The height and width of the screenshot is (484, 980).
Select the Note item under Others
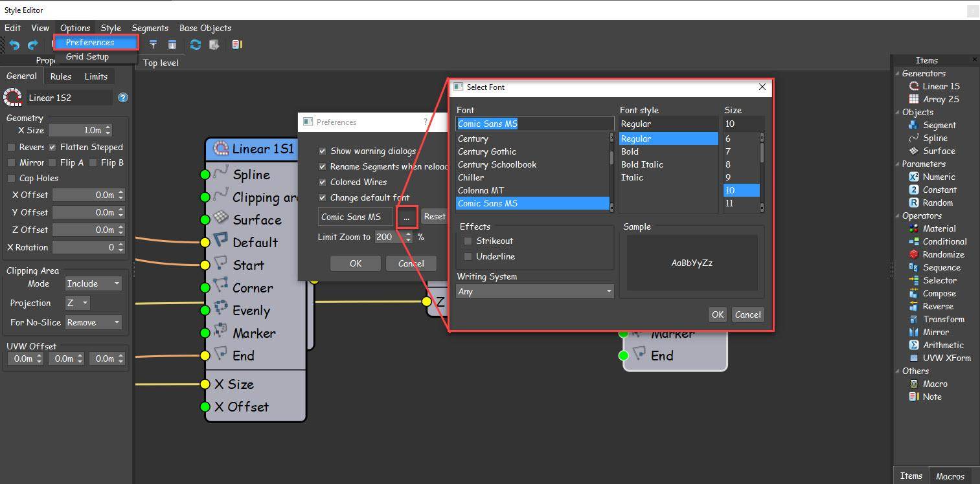coord(931,397)
